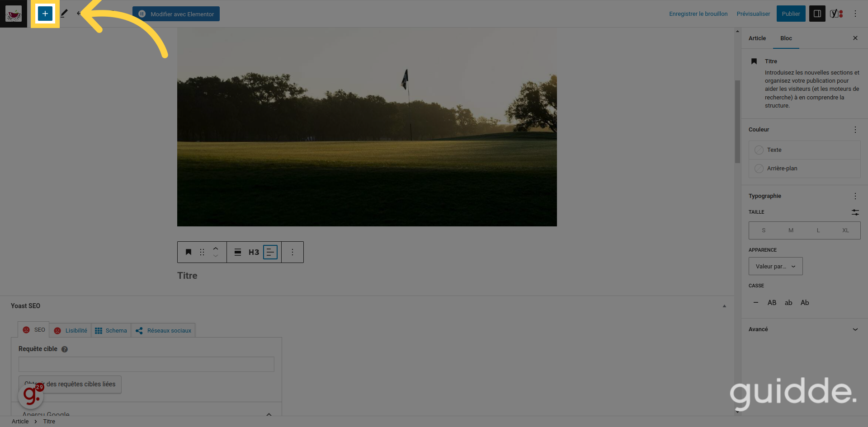The image size is (868, 427).
Task: Open the Yoast SEO tab
Action: coord(34,330)
